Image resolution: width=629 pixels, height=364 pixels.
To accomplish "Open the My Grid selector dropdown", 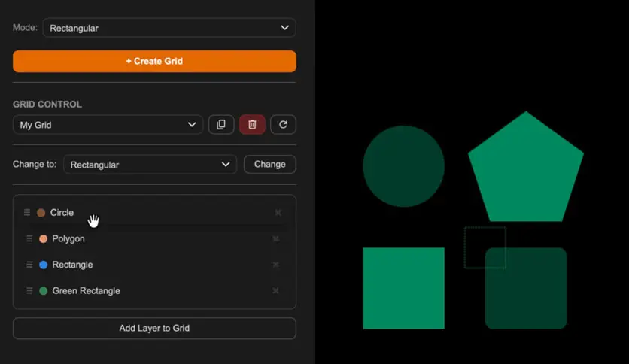I will click(108, 125).
